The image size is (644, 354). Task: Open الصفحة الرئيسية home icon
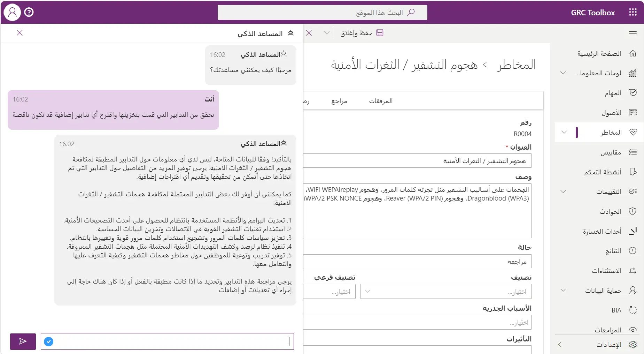point(633,53)
